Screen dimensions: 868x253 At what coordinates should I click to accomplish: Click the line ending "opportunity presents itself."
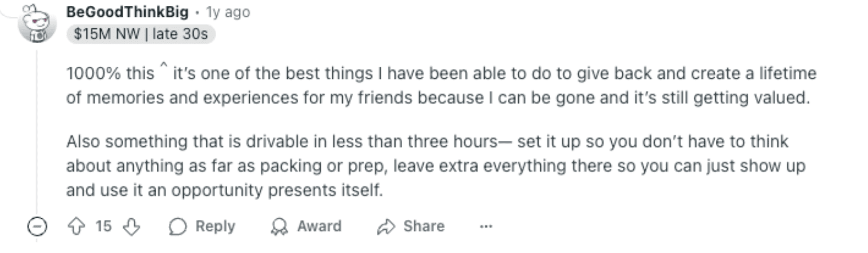point(224,191)
